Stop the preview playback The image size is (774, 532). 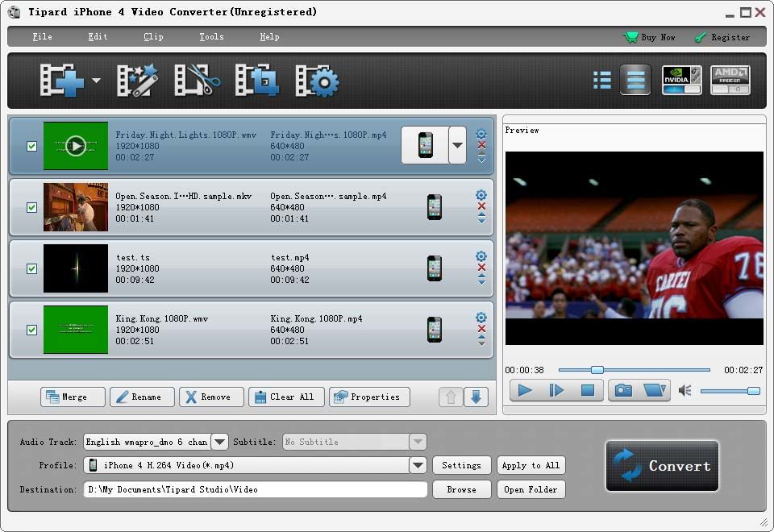(x=588, y=390)
